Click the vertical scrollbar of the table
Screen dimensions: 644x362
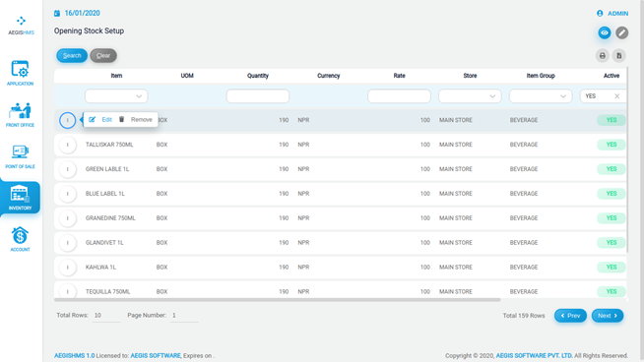pos(627,160)
